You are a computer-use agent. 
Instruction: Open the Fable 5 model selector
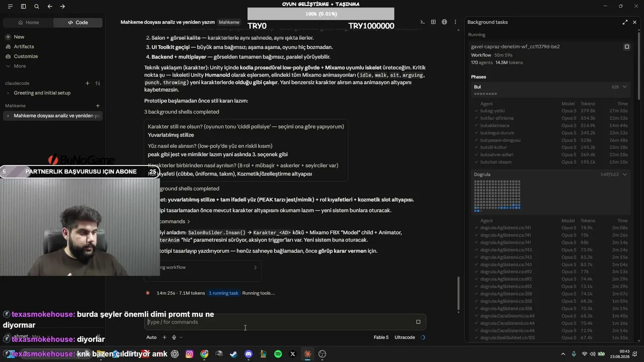(x=381, y=337)
